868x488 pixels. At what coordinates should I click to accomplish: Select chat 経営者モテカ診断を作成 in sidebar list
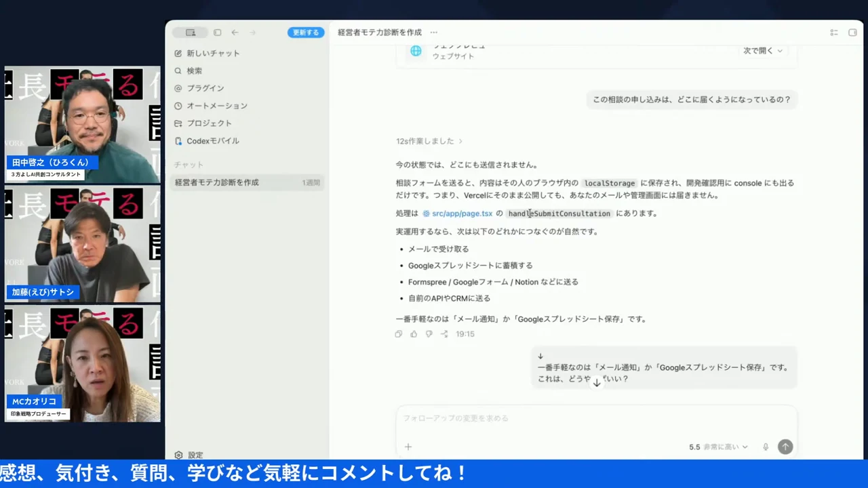tap(247, 182)
